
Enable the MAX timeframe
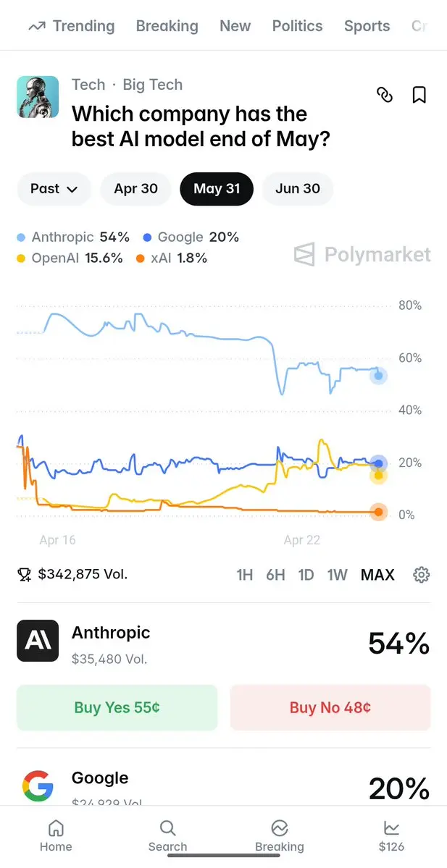(377, 575)
